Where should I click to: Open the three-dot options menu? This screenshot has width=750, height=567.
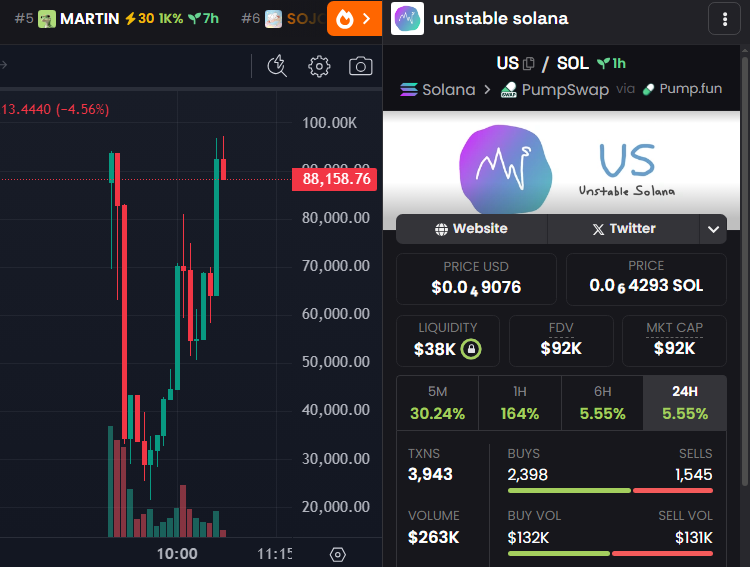coord(725,19)
